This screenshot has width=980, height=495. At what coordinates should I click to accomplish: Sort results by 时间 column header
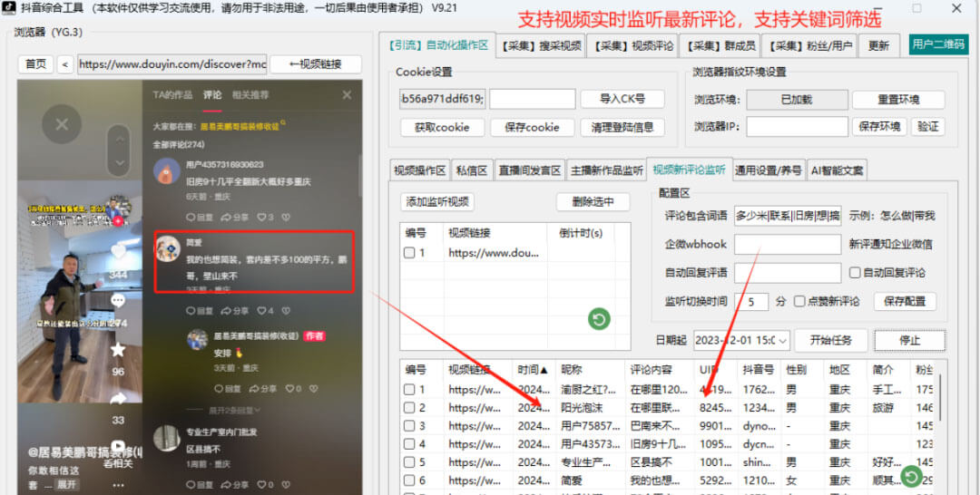tap(534, 370)
